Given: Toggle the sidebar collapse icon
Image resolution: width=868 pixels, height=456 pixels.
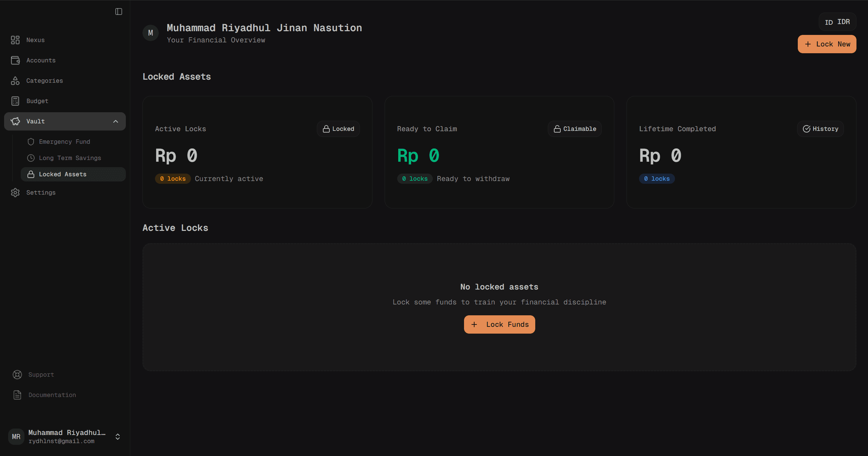Looking at the screenshot, I should [118, 12].
